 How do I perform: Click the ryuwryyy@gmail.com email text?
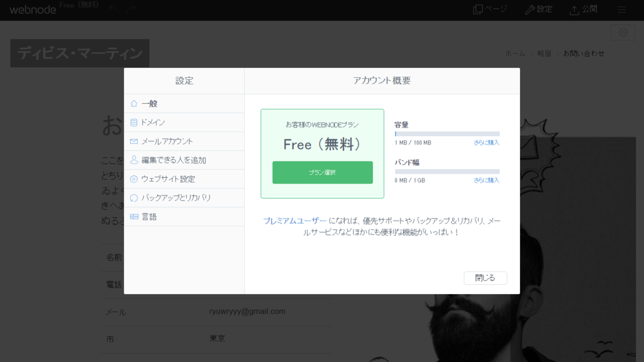pyautogui.click(x=247, y=312)
